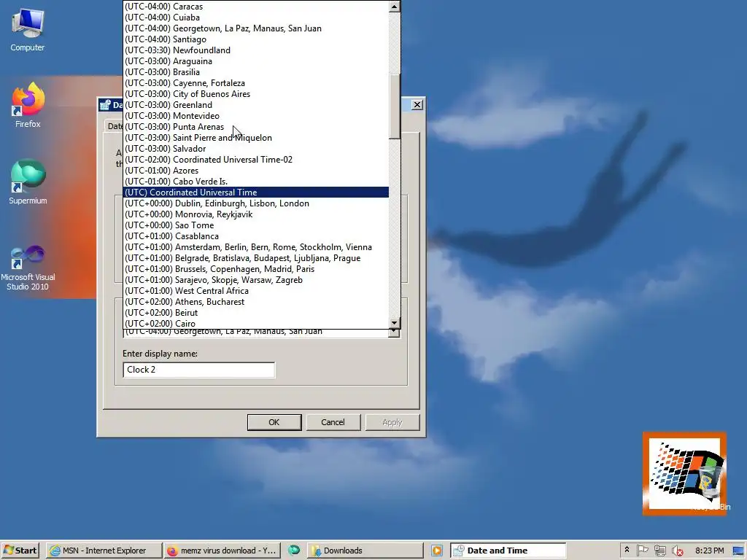
Task: Click the muted volume tray icon
Action: pos(677,551)
